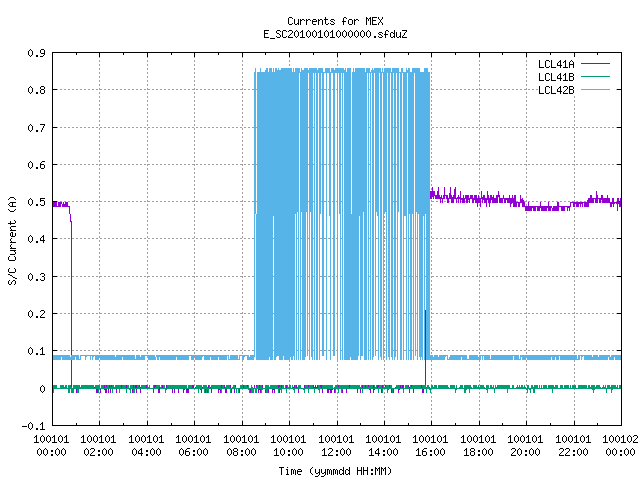The height and width of the screenshot is (480, 640).
Task: Click the purple LCL41A legend line sample
Action: 595,64
